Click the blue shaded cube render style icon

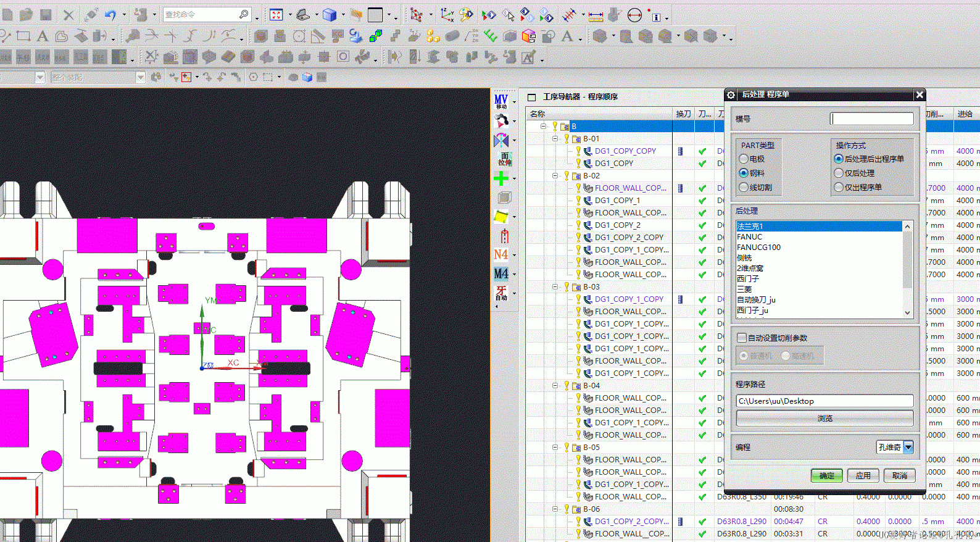(330, 15)
